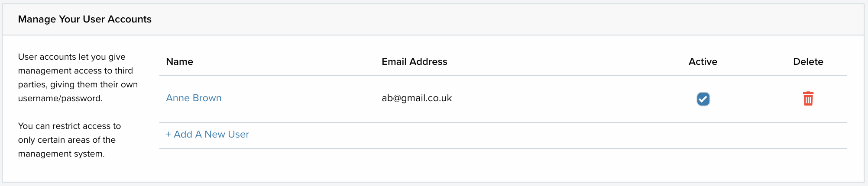Click the 'only certain areas of the' text line
The image size is (868, 186).
click(67, 140)
